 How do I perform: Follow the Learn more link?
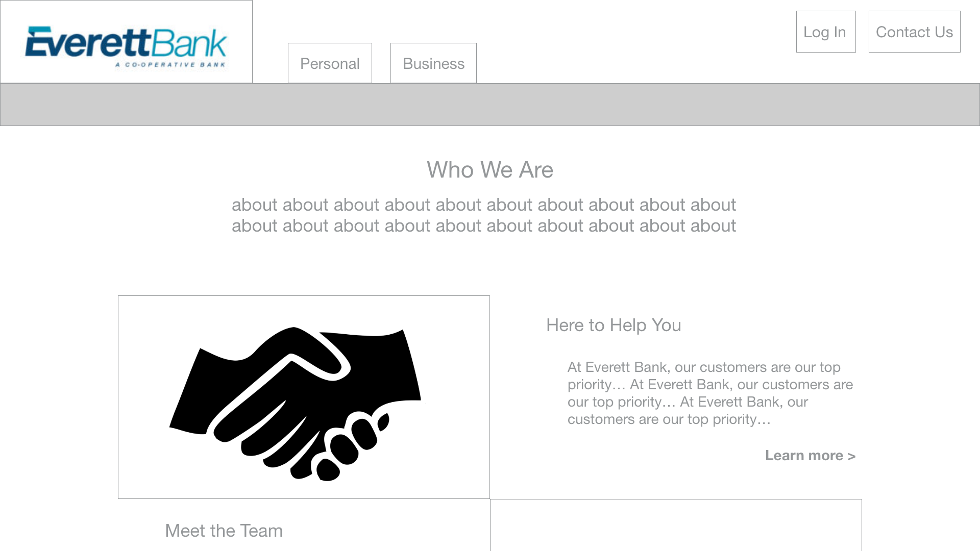[x=810, y=456]
